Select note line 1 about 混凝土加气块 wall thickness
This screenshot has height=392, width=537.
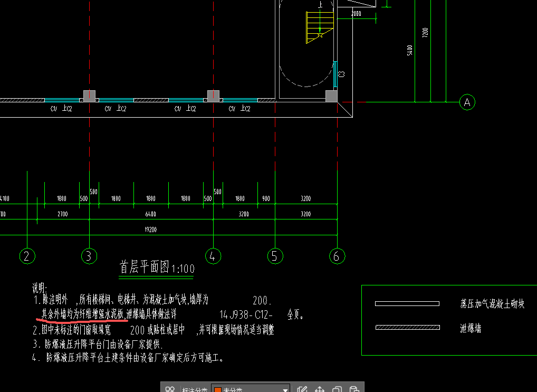(153, 300)
